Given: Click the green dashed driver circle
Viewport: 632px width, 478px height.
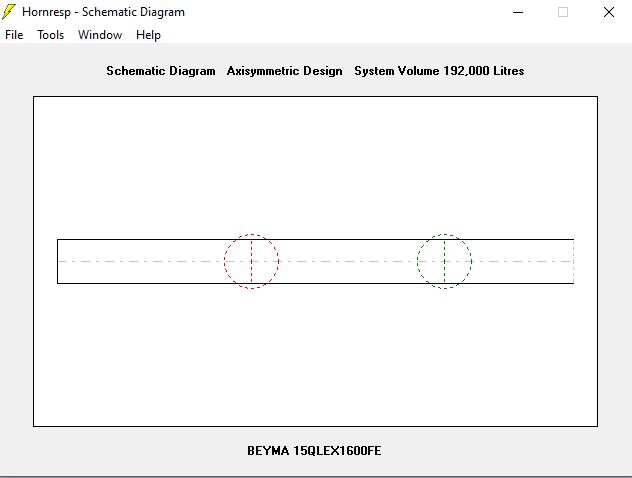Looking at the screenshot, I should [x=444, y=261].
